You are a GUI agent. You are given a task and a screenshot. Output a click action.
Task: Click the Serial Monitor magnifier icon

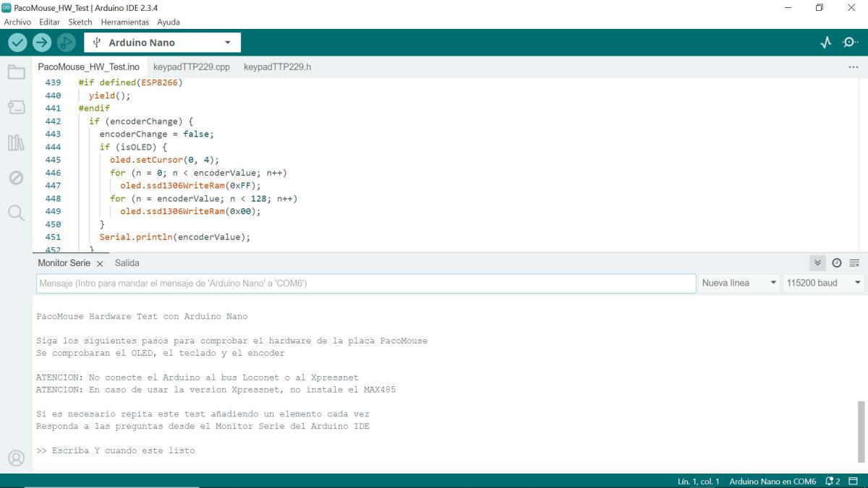(x=851, y=43)
